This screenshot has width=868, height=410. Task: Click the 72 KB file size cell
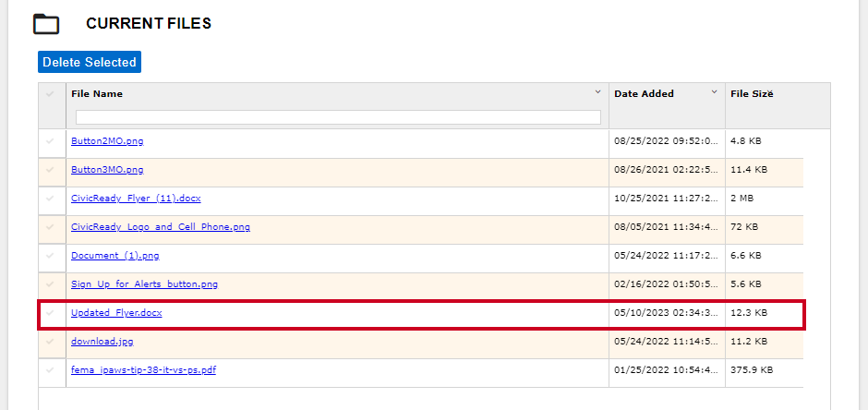(744, 227)
